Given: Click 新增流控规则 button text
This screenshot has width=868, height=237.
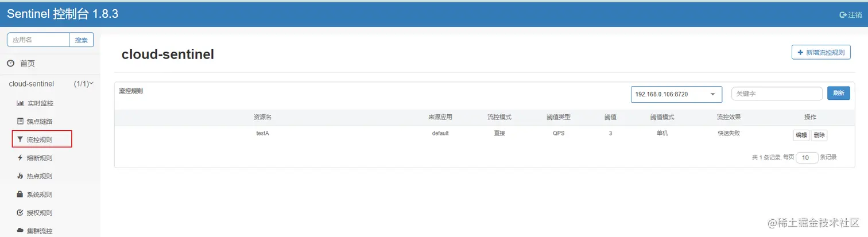Looking at the screenshot, I should [x=826, y=52].
